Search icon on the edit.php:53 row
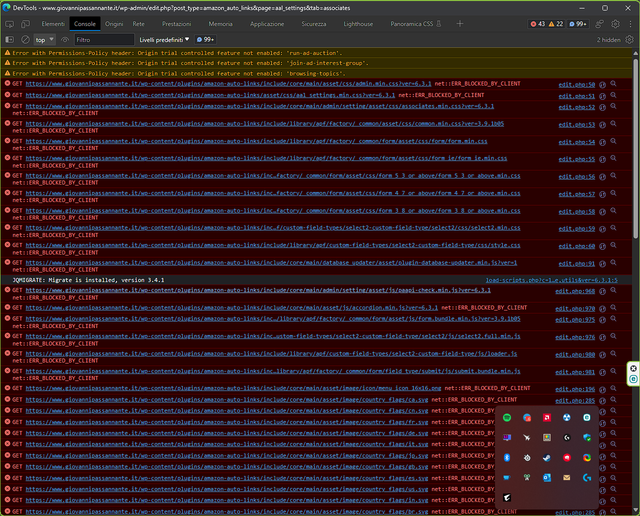 pyautogui.click(x=613, y=124)
